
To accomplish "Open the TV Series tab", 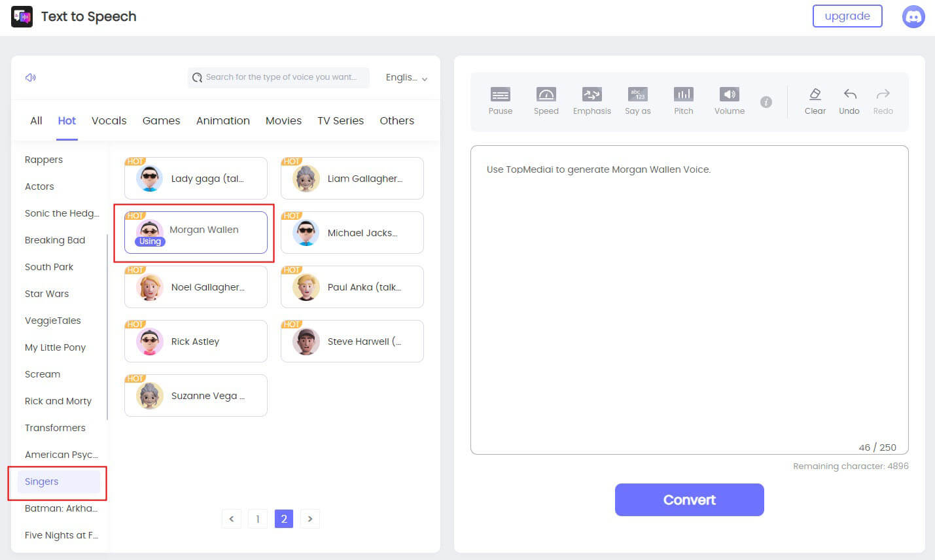I will (x=341, y=120).
